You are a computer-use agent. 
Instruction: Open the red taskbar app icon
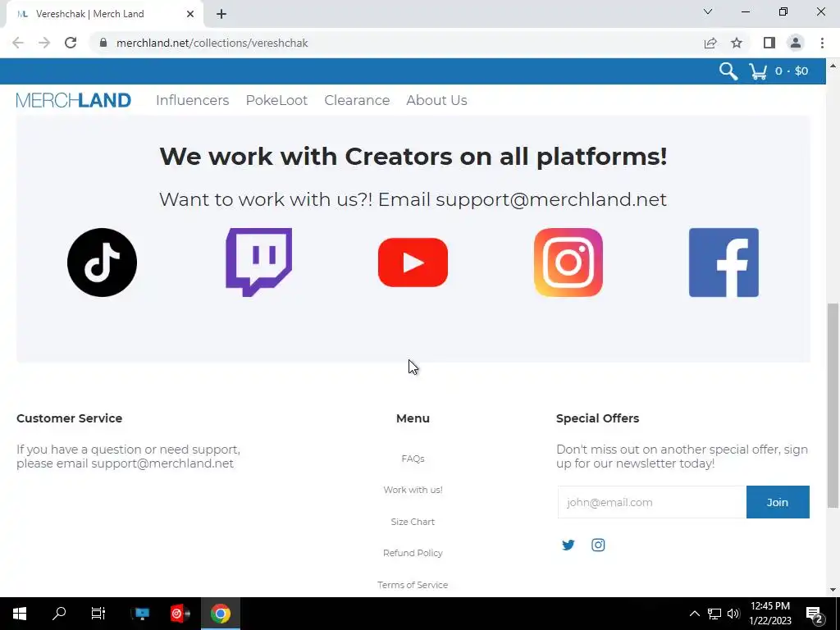click(180, 614)
